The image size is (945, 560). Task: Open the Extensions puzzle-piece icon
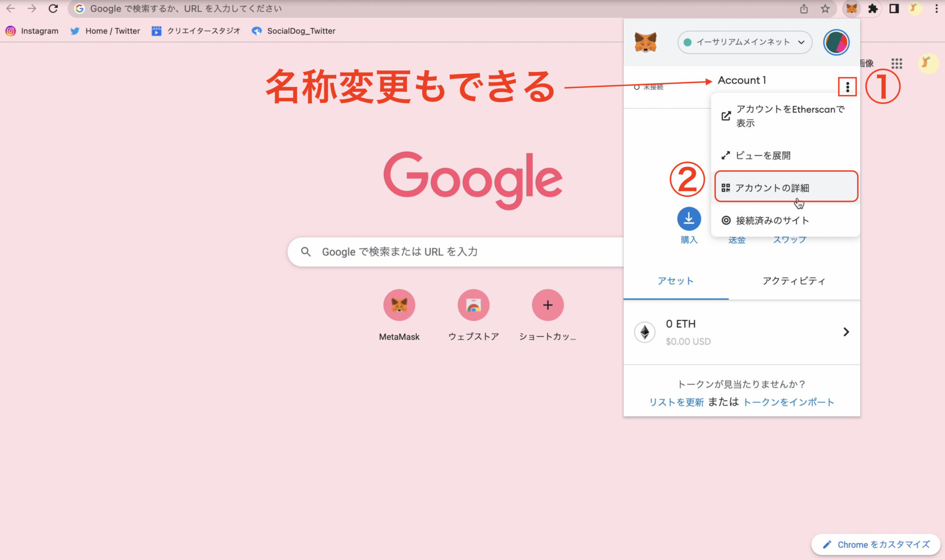873,8
